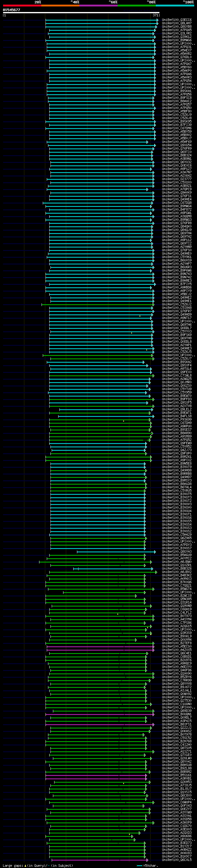Screen dimensions: 197x868
Task: Click the label UniRef100_B1K9I7
Action: point(177,856)
